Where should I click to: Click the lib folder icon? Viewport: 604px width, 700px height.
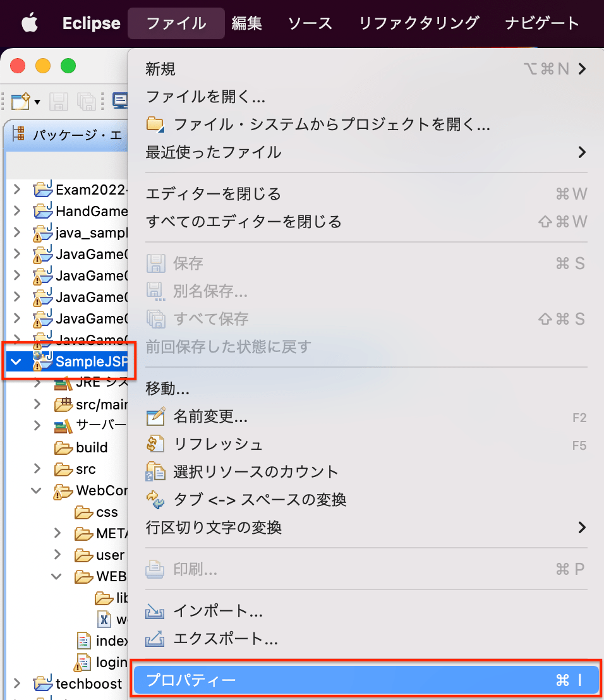[x=104, y=598]
